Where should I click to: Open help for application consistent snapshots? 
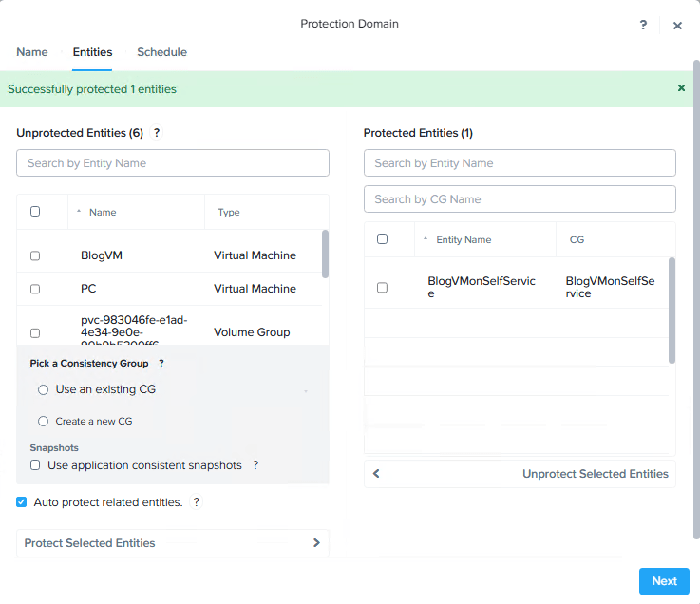pyautogui.click(x=255, y=465)
